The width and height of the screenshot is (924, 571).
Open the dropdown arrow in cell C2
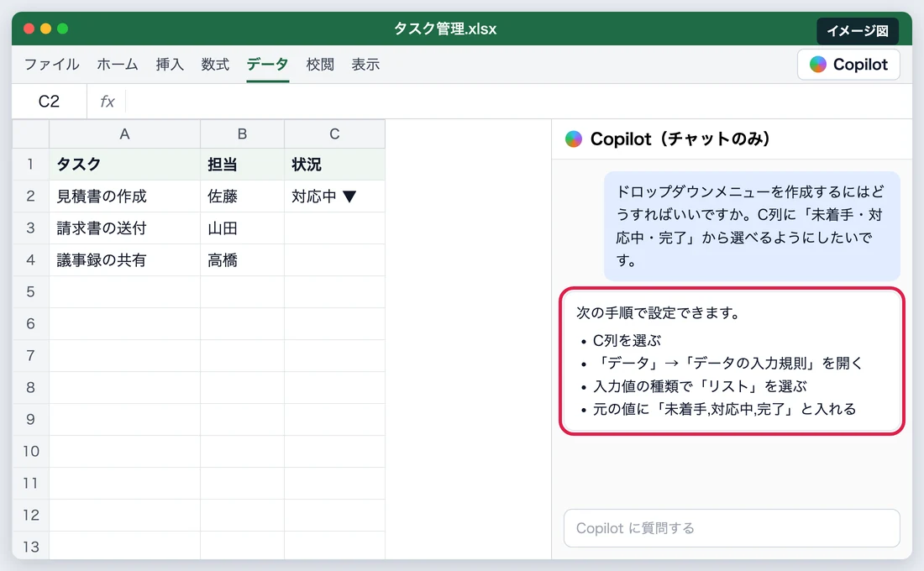click(349, 196)
